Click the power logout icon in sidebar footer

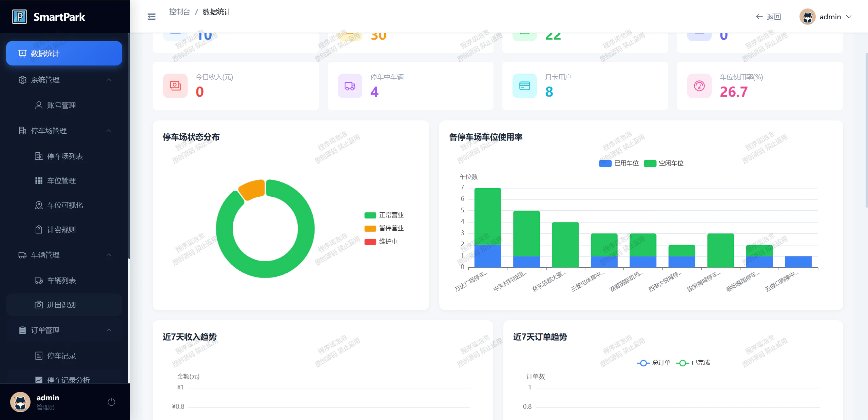coord(111,402)
